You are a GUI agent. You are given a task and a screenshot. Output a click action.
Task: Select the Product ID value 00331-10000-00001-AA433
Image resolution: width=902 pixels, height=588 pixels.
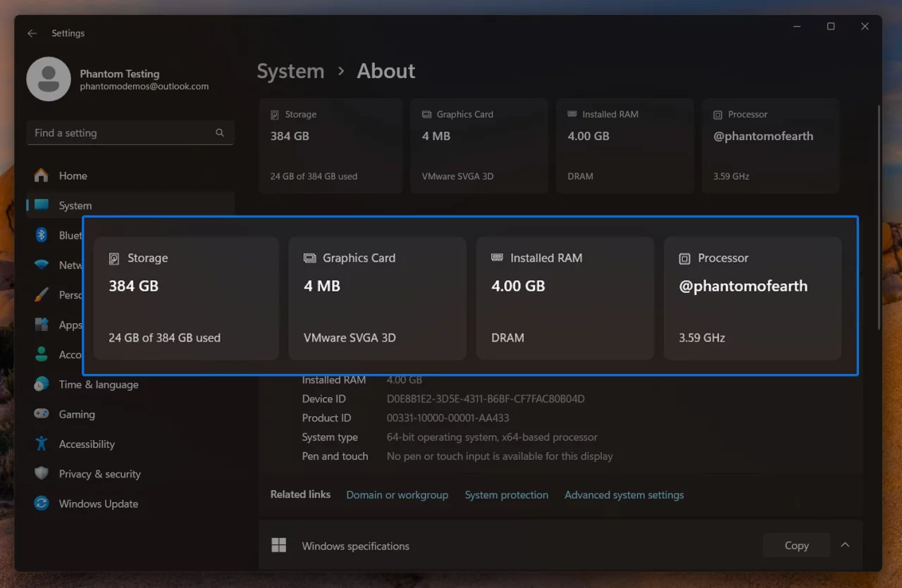coord(447,418)
